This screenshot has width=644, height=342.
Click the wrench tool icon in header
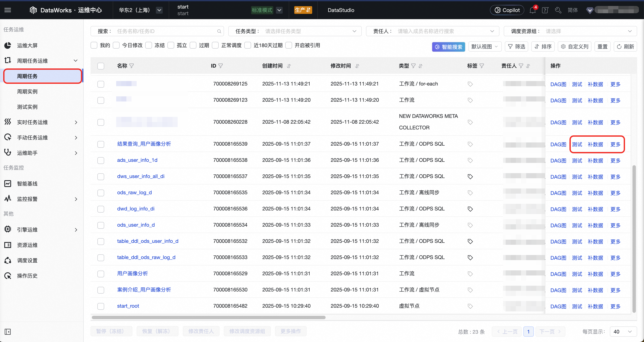558,10
